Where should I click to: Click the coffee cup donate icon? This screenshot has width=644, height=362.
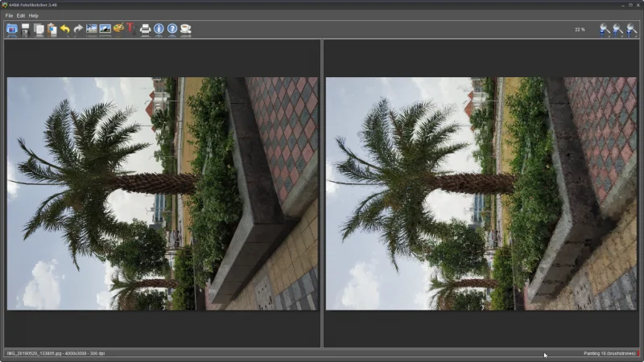[186, 29]
